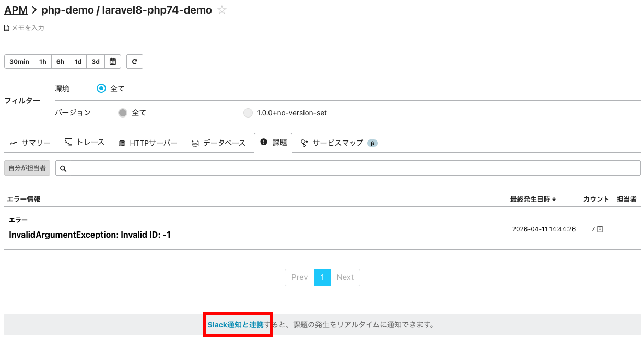The height and width of the screenshot is (340, 644).
Task: Click the 担当者 column header
Action: [626, 199]
